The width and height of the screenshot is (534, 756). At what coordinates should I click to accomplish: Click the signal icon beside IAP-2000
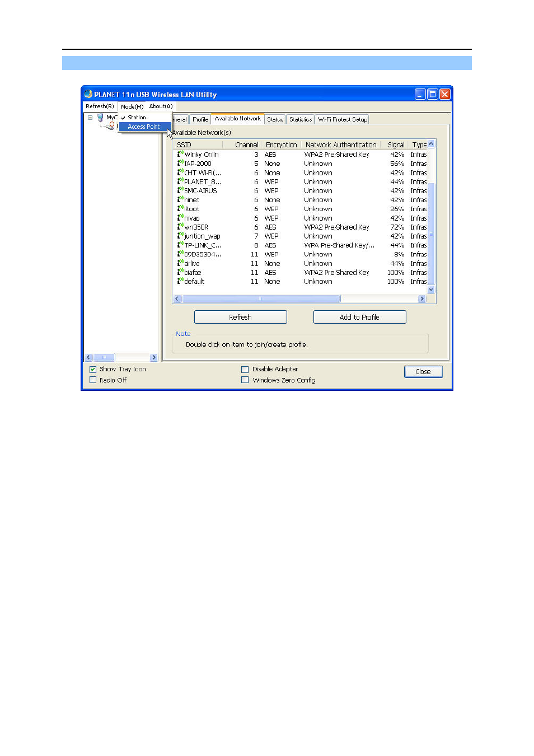tap(180, 163)
